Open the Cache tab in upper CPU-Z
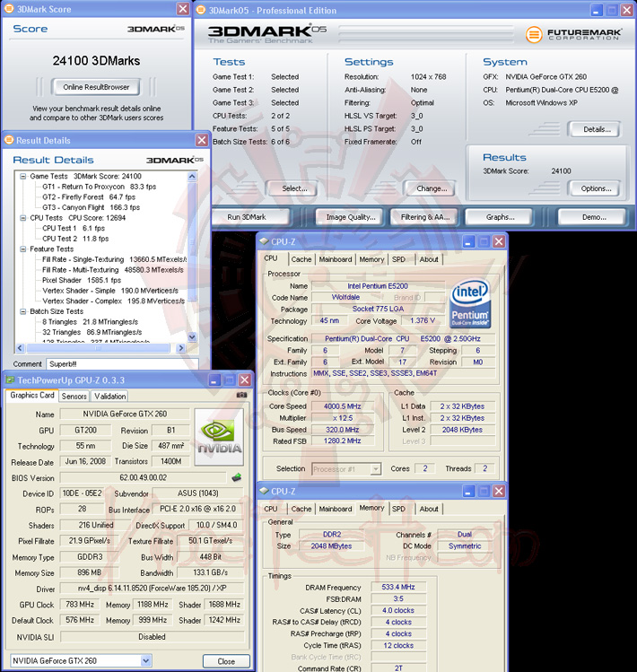This screenshot has width=637, height=672. [301, 259]
